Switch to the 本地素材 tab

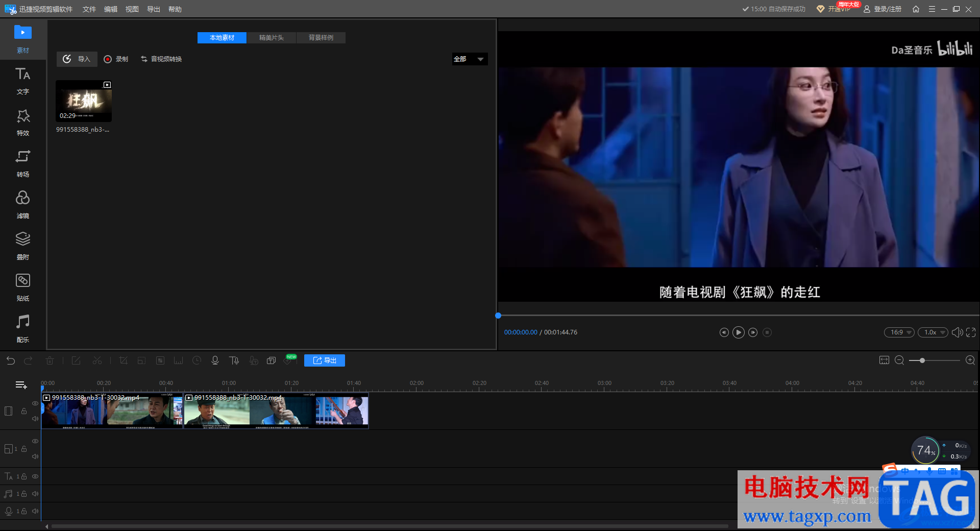(x=222, y=38)
